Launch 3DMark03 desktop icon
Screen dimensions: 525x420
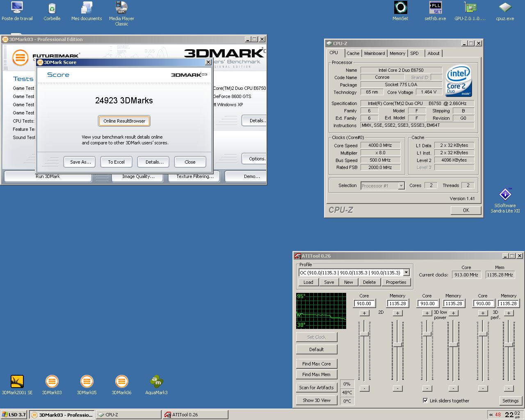[x=52, y=385]
